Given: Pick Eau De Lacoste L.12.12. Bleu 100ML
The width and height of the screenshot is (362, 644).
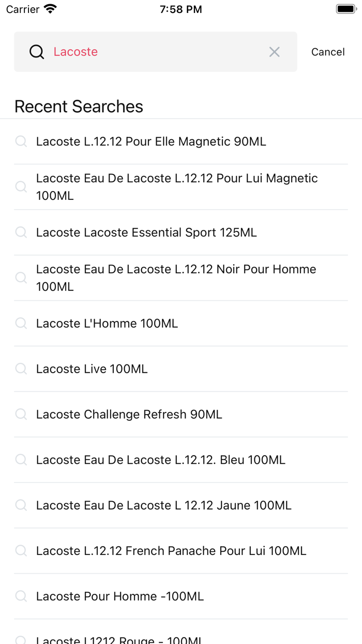Looking at the screenshot, I should (x=161, y=460).
